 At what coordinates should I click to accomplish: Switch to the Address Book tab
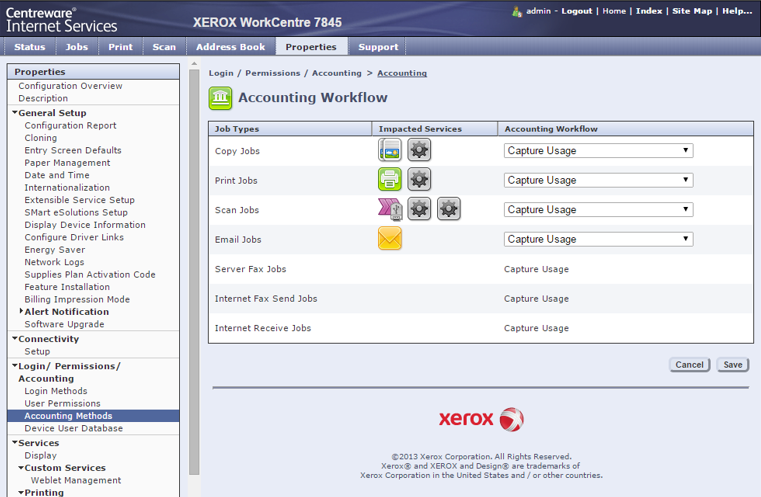(231, 47)
